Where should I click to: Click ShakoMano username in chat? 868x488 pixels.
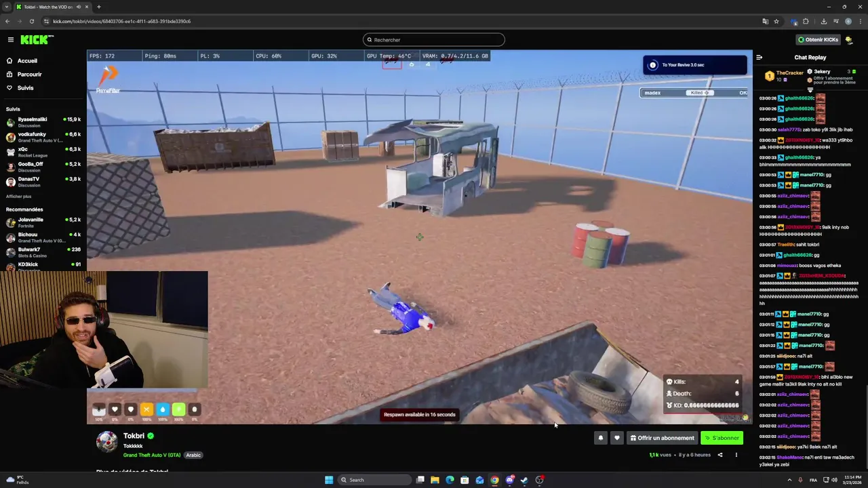790,457
